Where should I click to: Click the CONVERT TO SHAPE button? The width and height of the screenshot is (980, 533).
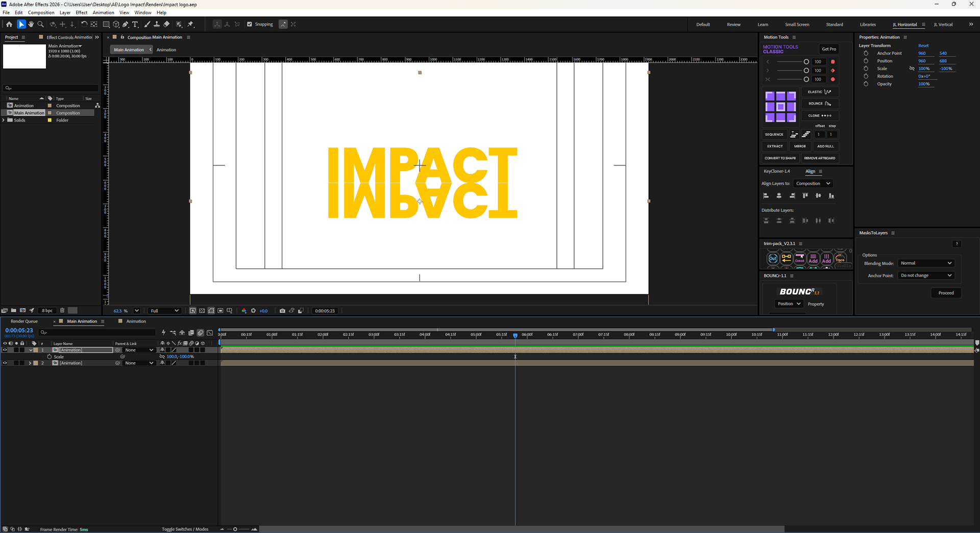[x=780, y=158]
